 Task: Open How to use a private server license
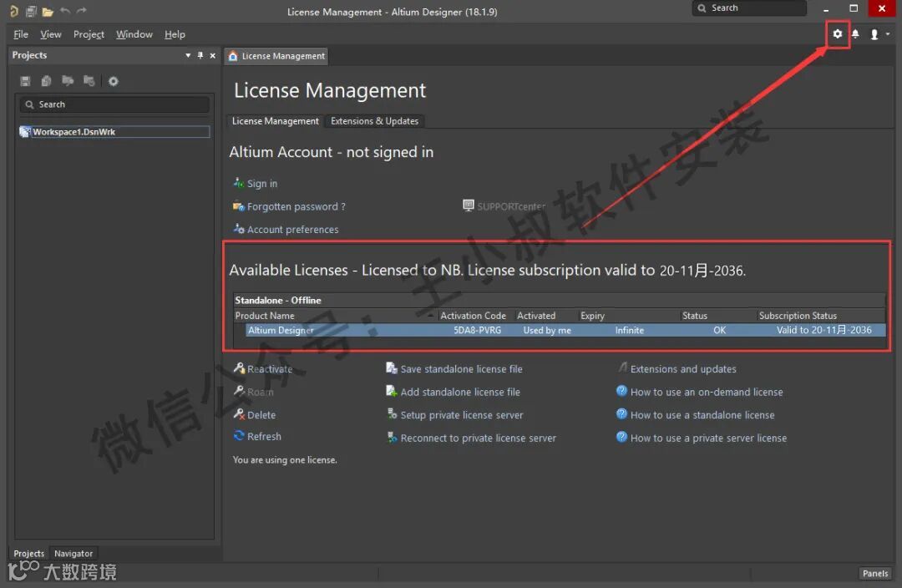point(702,438)
